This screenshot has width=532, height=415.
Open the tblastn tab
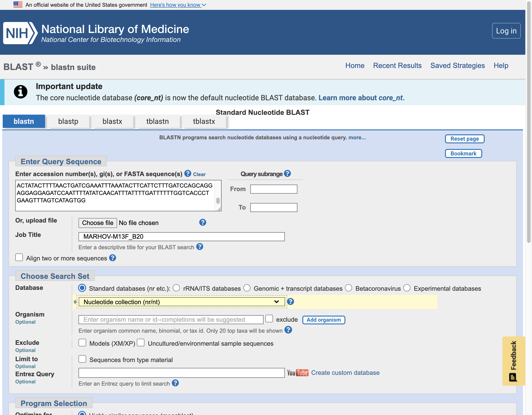[x=158, y=121]
